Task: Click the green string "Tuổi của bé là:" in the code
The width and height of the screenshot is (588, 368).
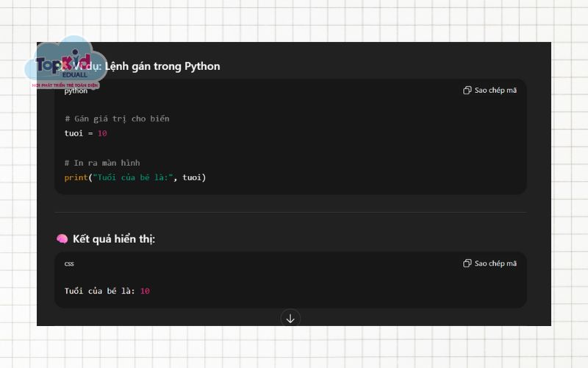Action: (x=131, y=177)
